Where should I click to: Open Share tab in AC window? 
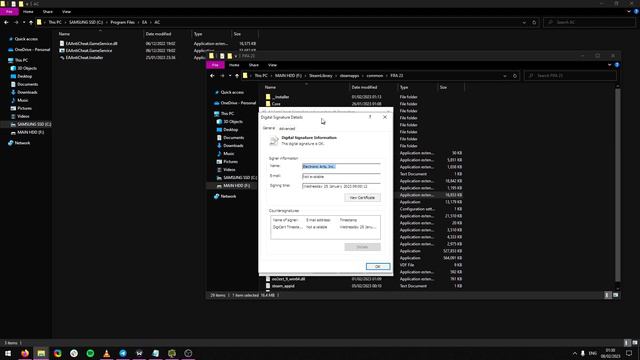click(x=48, y=12)
